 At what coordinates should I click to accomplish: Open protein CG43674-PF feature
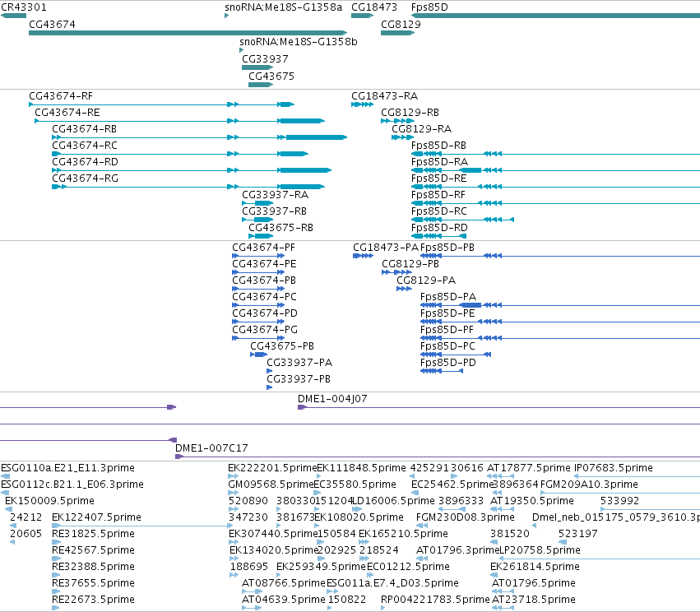pos(258,256)
